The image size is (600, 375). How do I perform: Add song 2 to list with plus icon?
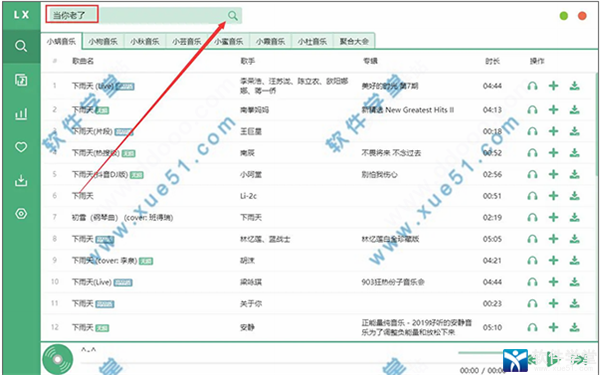tap(553, 110)
